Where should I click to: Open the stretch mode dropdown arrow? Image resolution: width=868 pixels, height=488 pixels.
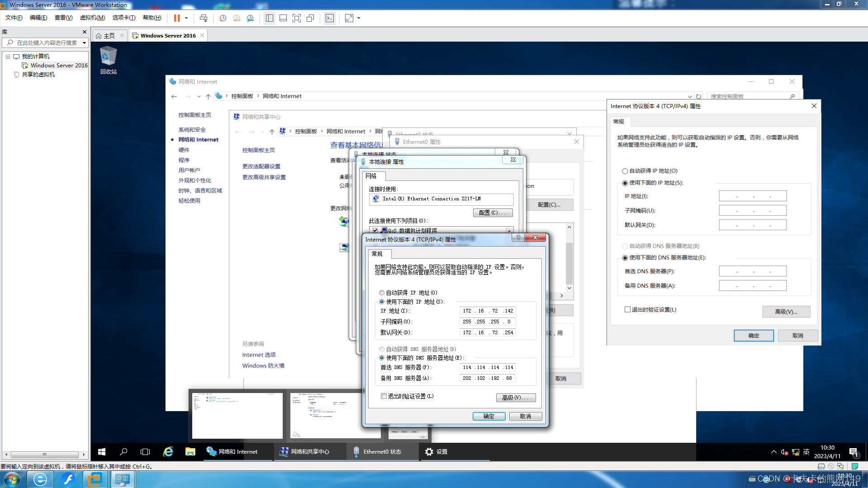tap(359, 18)
